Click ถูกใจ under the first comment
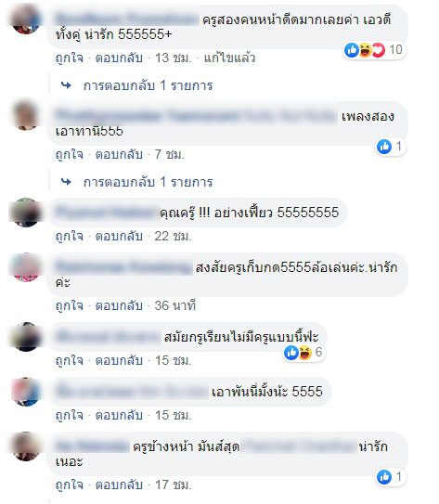439x504 pixels. (69, 58)
